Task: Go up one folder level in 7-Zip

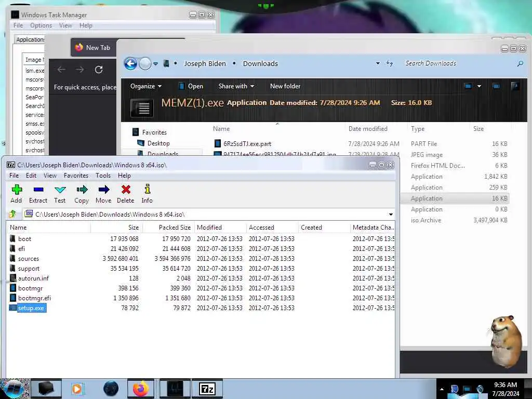Action: 13,214
